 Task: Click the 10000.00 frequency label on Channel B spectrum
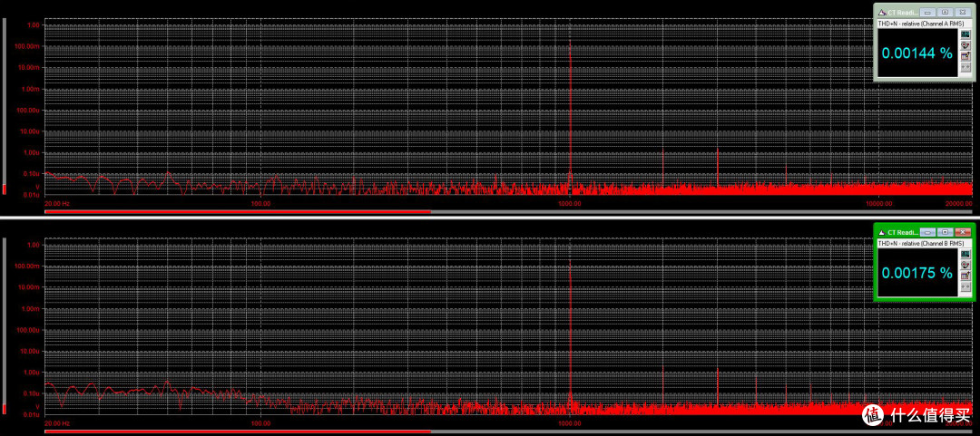coord(878,423)
